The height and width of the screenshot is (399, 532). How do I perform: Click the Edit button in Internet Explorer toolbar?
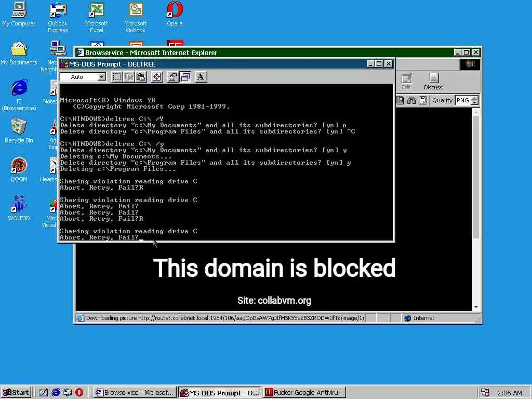click(406, 82)
